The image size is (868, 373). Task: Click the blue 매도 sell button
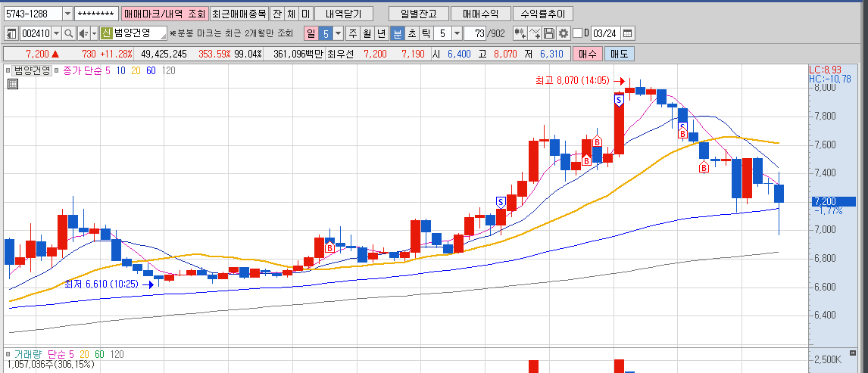(x=620, y=54)
